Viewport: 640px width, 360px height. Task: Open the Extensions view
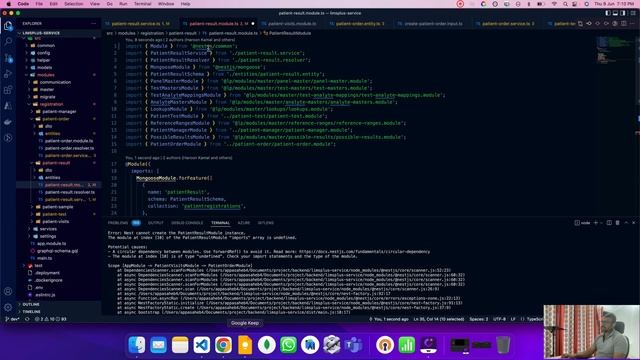coord(8,90)
